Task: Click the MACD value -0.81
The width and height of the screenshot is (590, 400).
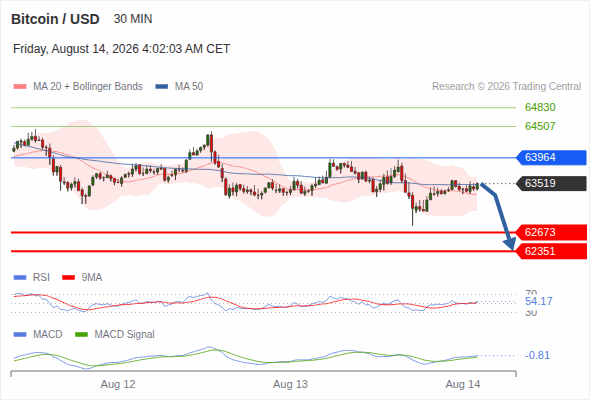Action: pyautogui.click(x=537, y=355)
